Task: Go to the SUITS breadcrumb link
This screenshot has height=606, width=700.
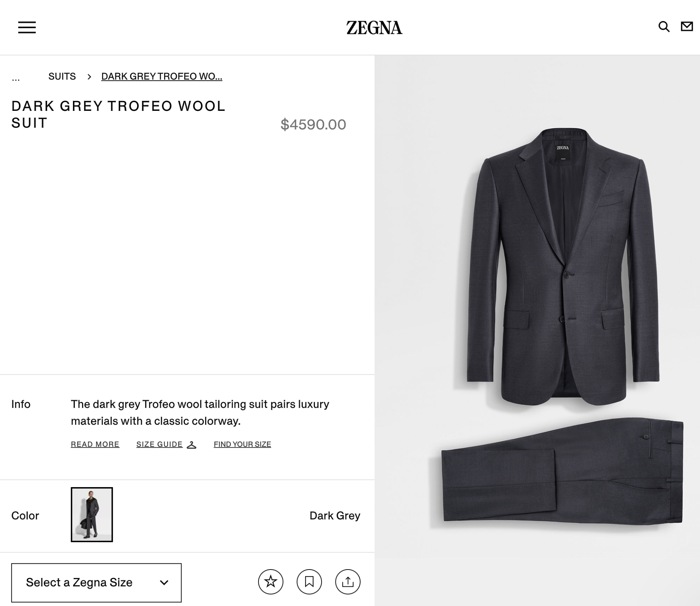Action: (62, 76)
